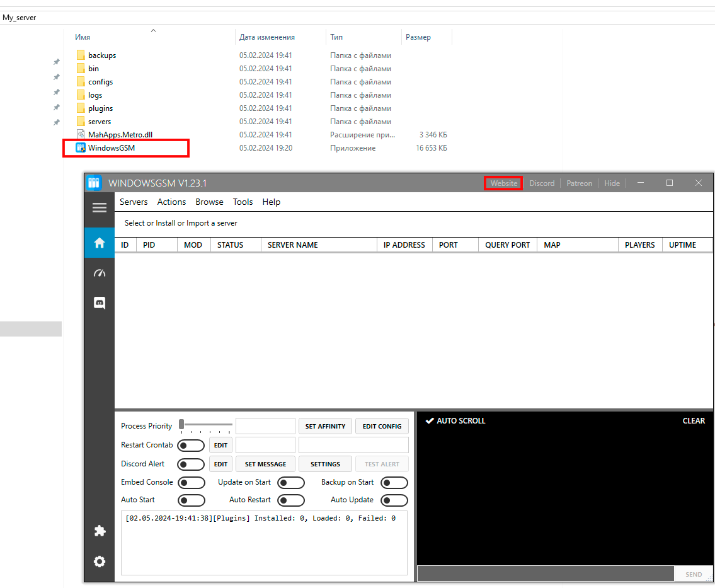This screenshot has width=715, height=588.
Task: Click the SET AFFINITY button
Action: [x=325, y=426]
